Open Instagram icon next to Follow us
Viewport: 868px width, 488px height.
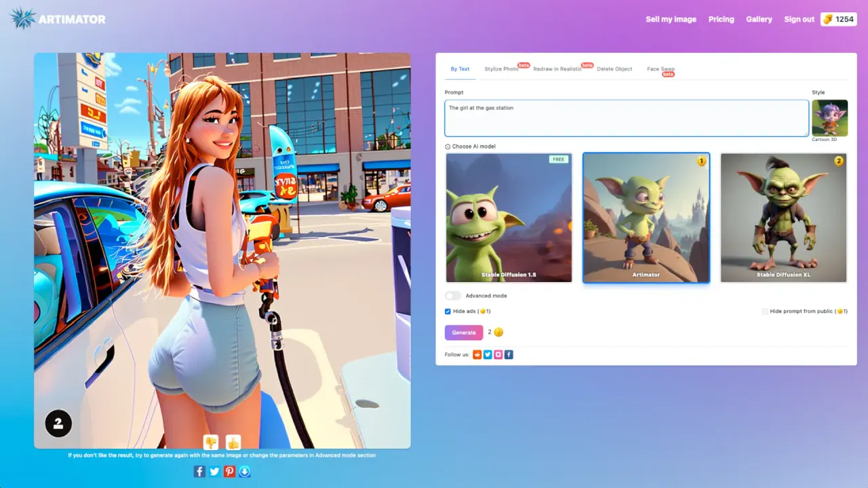click(498, 354)
